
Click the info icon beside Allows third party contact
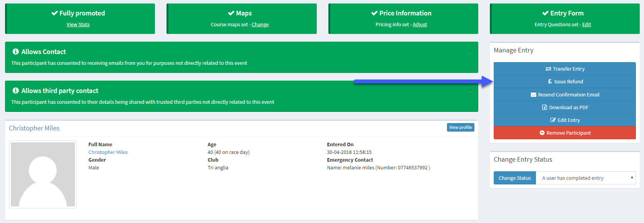16,91
